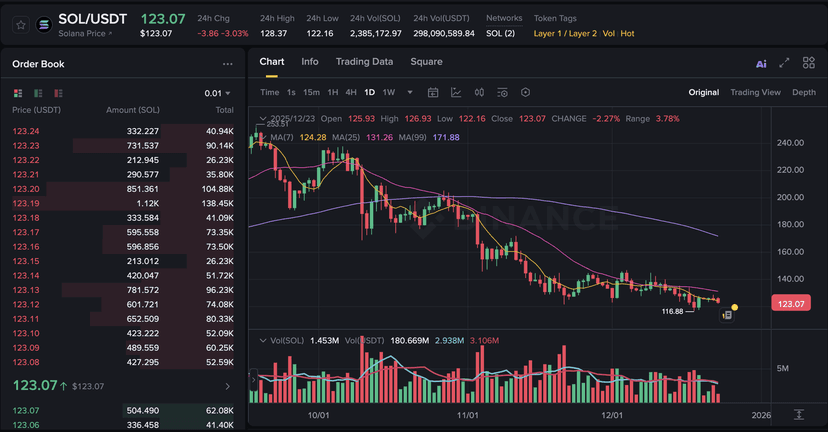Switch order book to combined view
The height and width of the screenshot is (432, 828).
pos(17,93)
